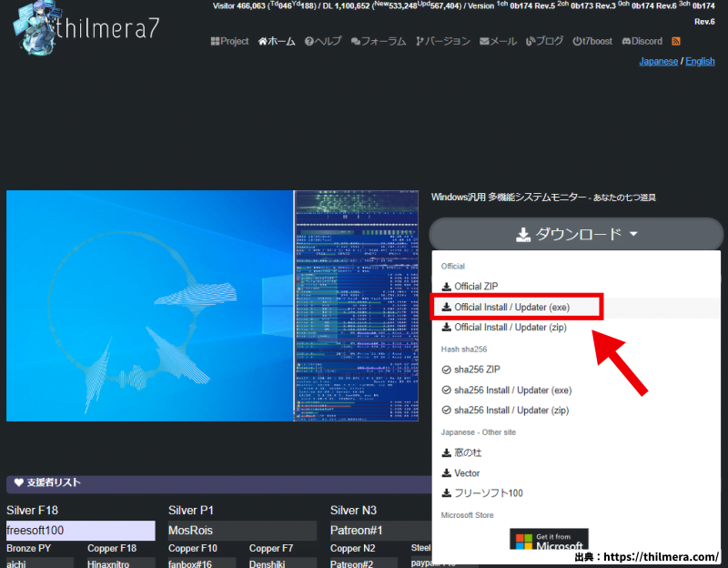Click the system monitor screenshot image
The image size is (728, 568).
(212, 306)
